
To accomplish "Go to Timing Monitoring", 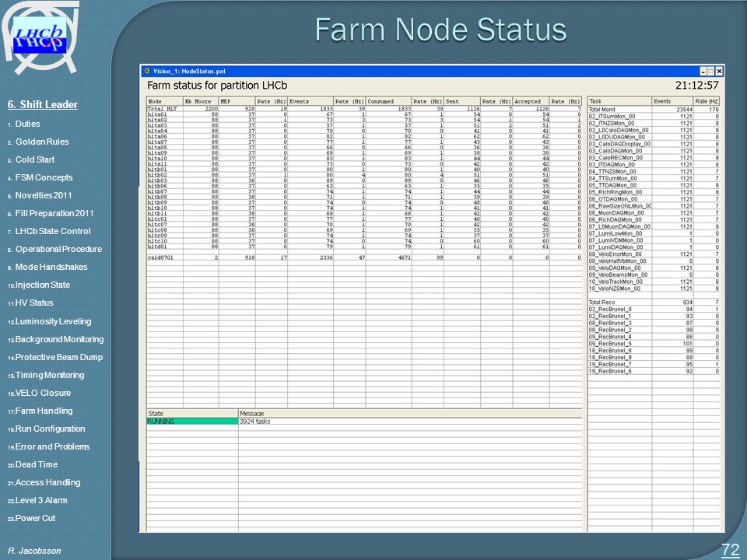I will [50, 375].
